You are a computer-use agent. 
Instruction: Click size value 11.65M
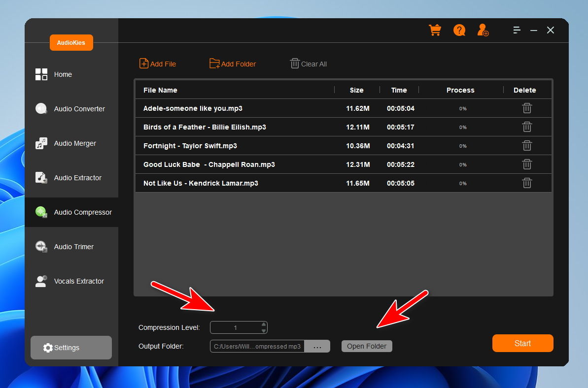(x=358, y=184)
